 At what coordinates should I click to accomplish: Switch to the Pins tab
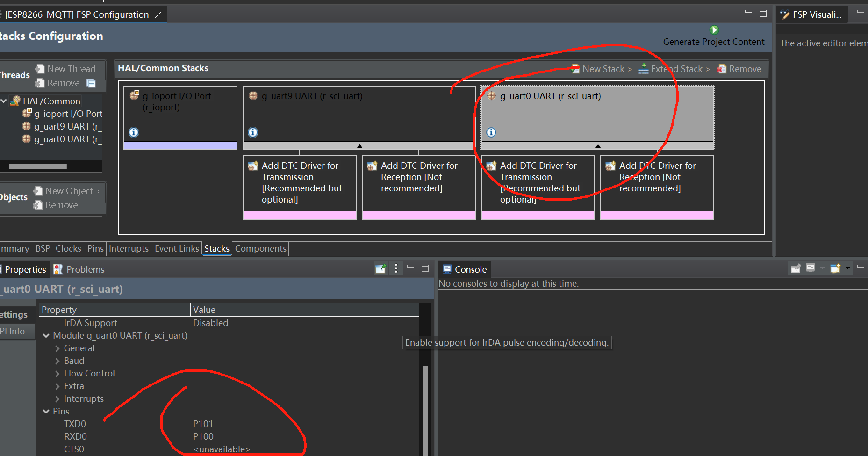point(95,249)
